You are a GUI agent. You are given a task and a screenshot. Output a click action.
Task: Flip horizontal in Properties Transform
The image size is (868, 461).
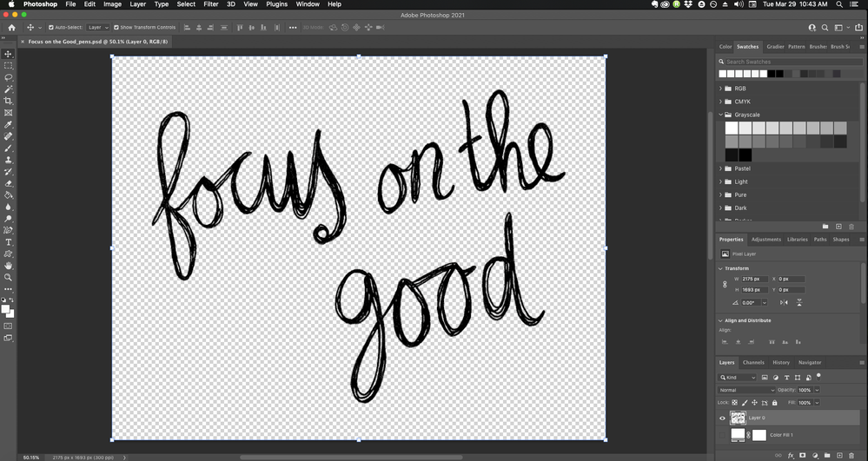coord(784,303)
